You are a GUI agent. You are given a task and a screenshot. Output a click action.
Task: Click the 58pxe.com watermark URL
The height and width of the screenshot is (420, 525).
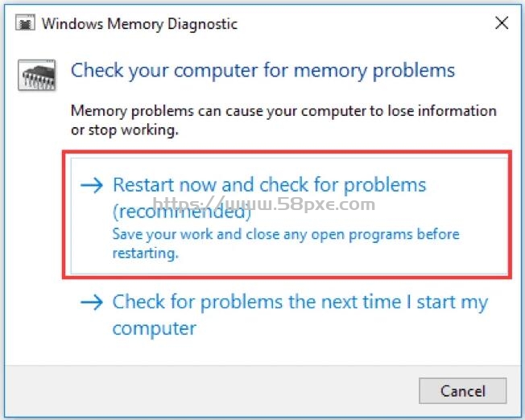[x=264, y=204]
